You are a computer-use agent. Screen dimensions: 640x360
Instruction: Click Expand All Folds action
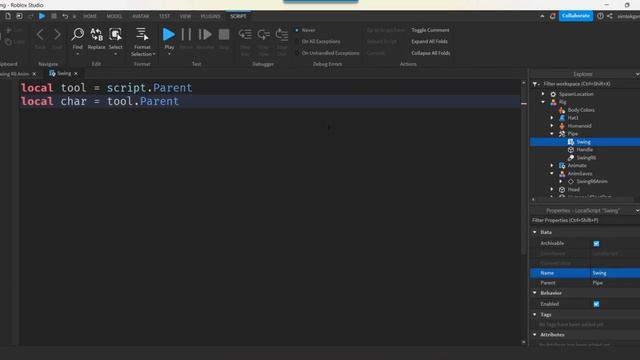[429, 42]
